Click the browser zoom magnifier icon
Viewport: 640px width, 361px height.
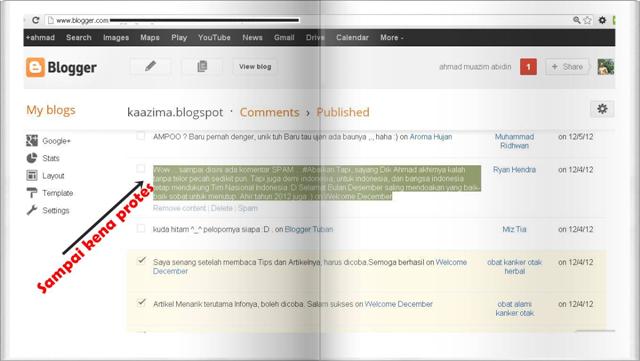(576, 20)
